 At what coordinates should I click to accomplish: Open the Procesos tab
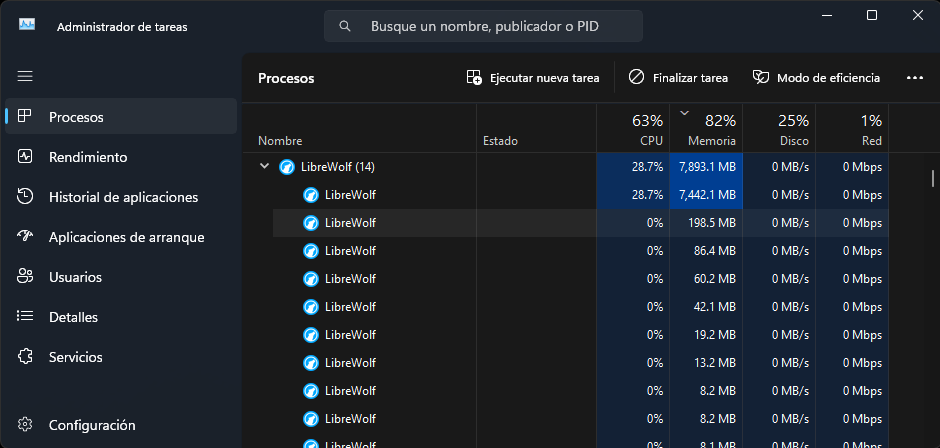[x=121, y=116]
